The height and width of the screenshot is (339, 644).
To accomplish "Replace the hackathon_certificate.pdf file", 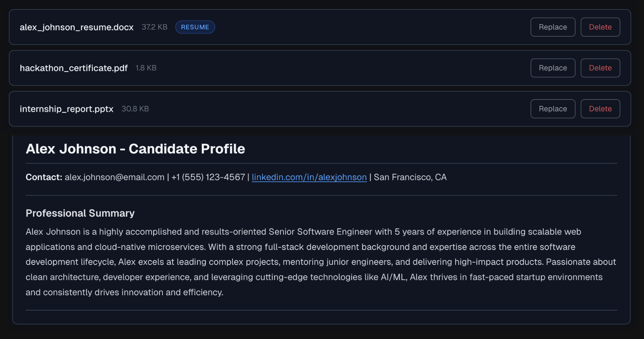I will 553,68.
